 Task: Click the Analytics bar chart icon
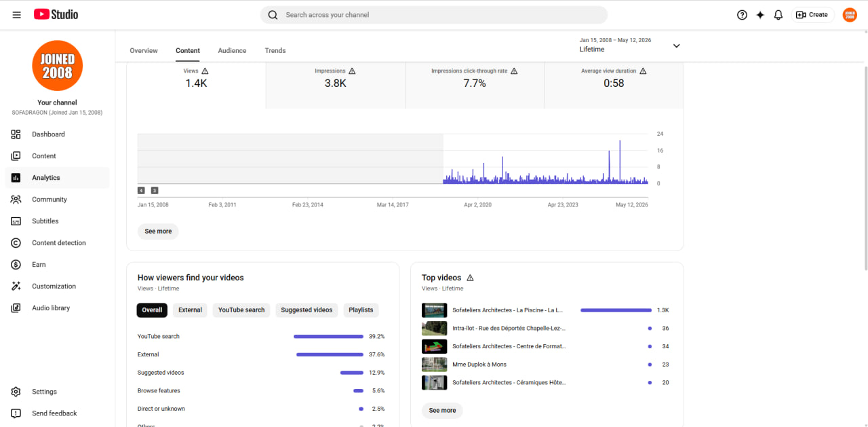click(16, 178)
